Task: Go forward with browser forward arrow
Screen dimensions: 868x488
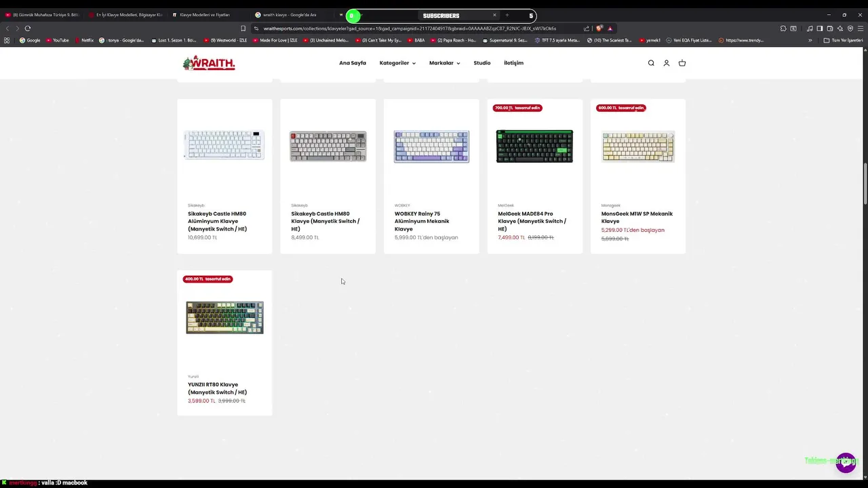Action: 16,28
